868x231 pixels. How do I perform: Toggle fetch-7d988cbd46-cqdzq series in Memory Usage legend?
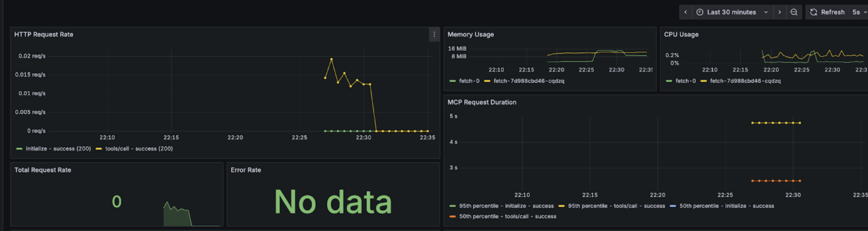point(529,81)
